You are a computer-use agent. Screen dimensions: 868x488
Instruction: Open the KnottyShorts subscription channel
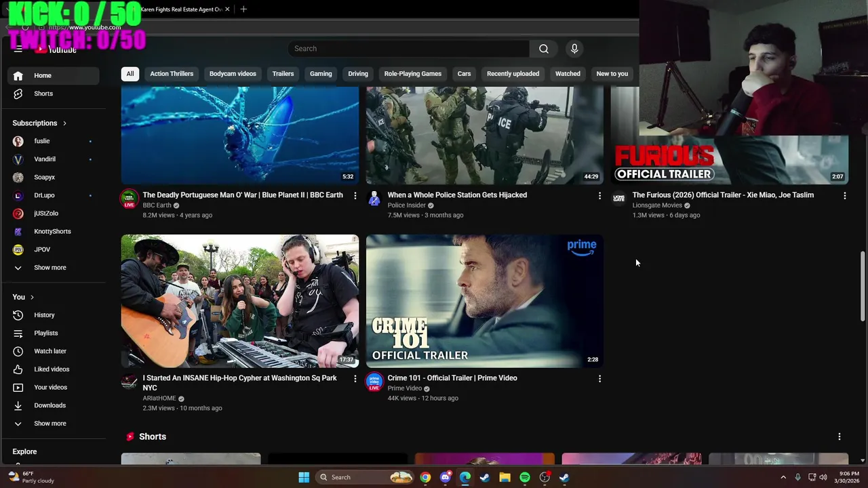53,232
